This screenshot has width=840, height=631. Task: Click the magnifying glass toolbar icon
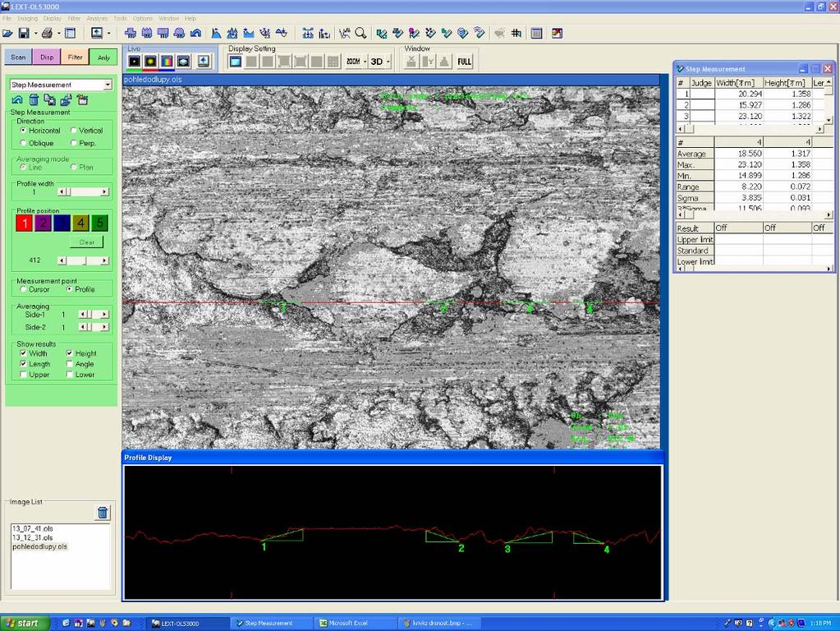tap(360, 33)
